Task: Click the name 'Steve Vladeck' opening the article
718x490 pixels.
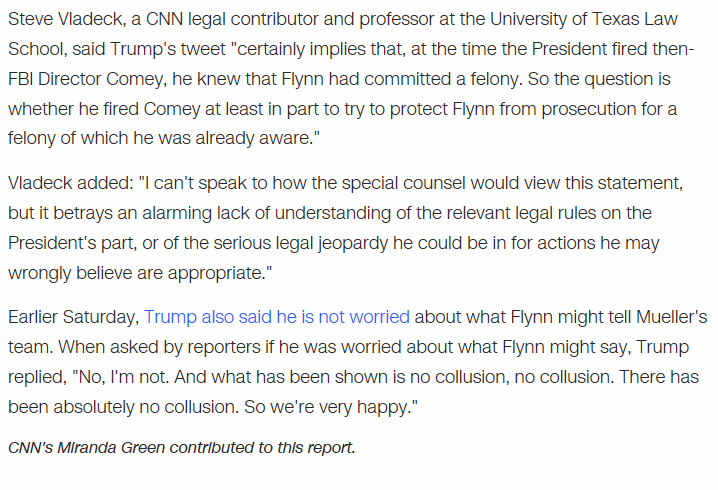Action: 65,19
